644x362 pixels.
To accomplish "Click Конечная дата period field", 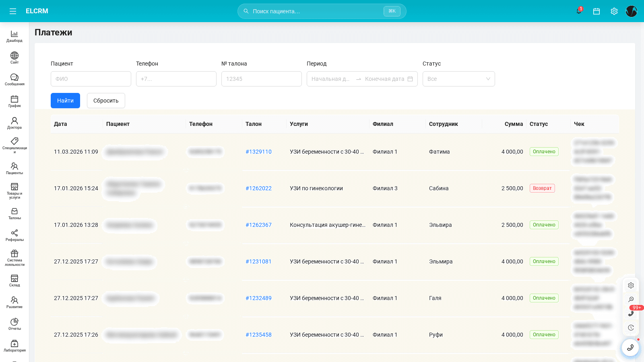I will (x=384, y=79).
